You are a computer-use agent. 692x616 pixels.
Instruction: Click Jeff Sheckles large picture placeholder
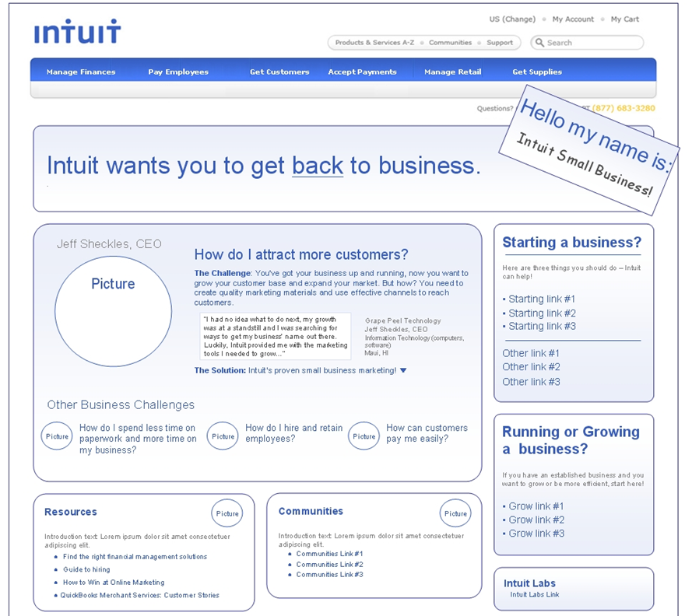pyautogui.click(x=113, y=311)
